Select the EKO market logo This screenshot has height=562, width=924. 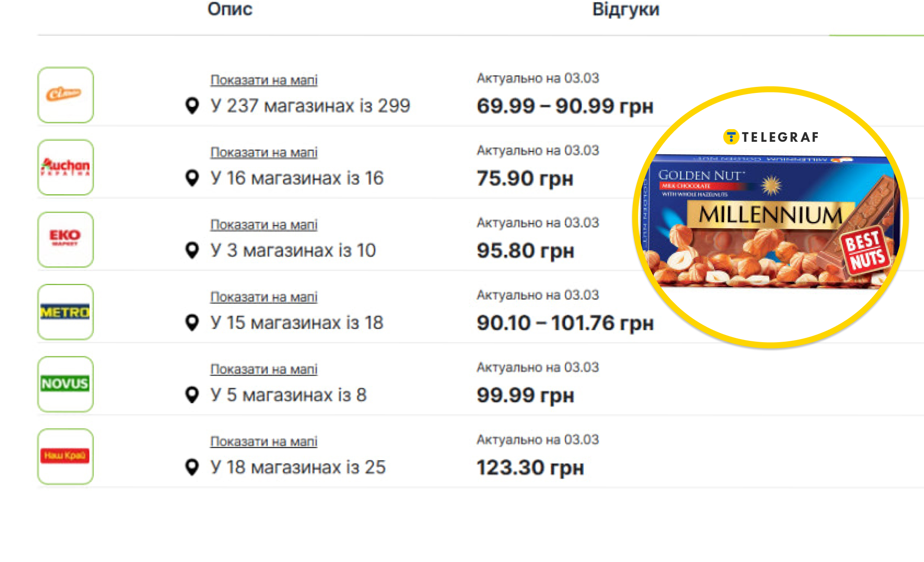coord(65,239)
